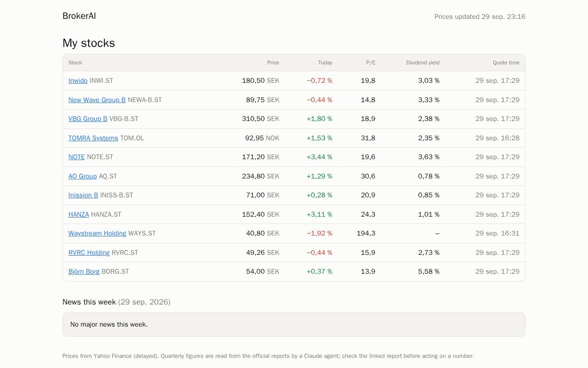Click NOTE's daily change +3,44 %

[319, 157]
